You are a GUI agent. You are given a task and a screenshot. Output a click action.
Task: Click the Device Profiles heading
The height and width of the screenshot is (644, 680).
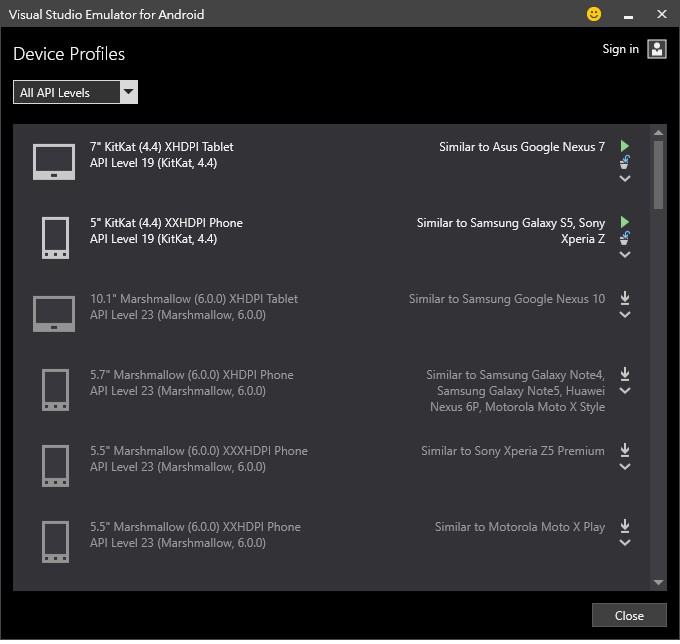(69, 54)
